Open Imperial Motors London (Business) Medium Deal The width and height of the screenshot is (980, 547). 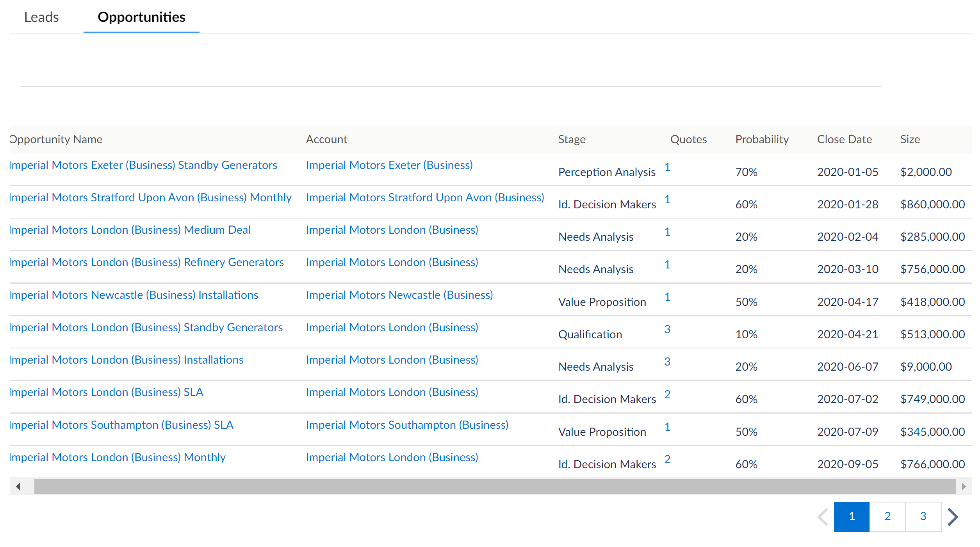130,230
